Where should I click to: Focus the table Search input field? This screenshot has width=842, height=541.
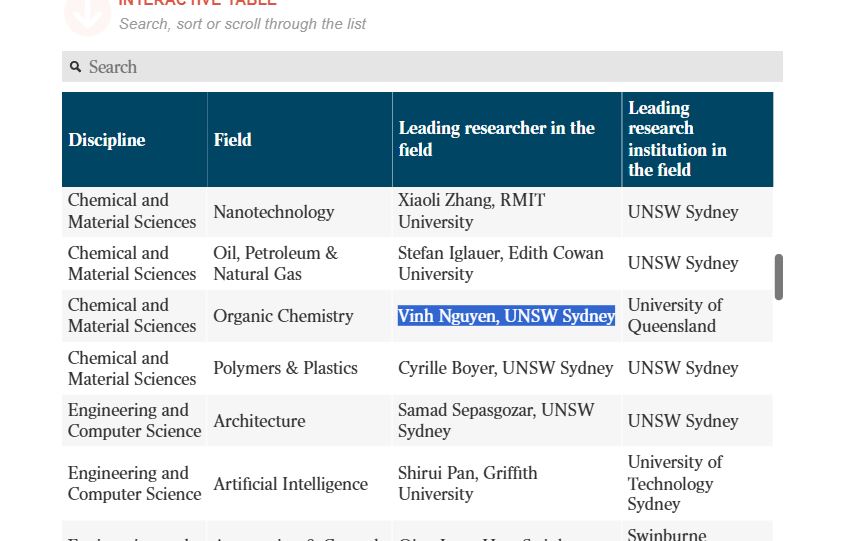pos(430,67)
